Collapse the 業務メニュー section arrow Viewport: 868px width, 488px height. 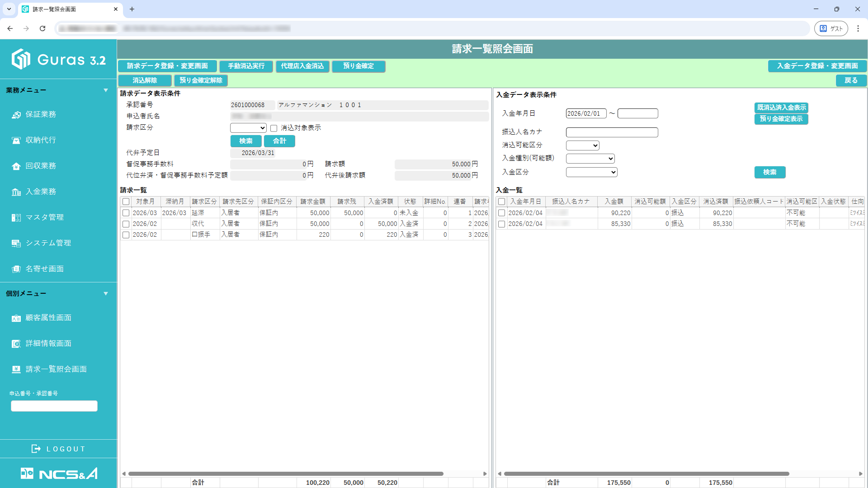point(106,90)
